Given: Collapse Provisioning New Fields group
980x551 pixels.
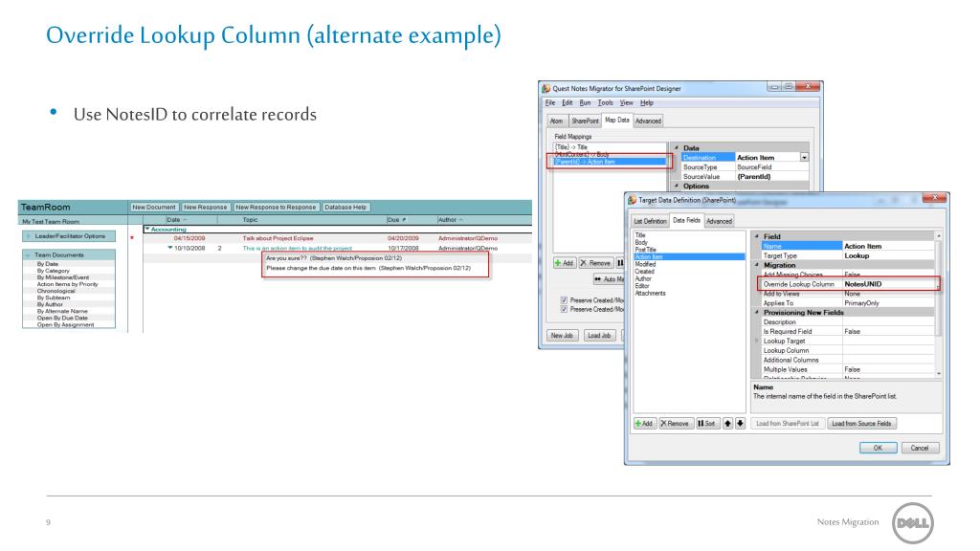Looking at the screenshot, I should tap(757, 313).
